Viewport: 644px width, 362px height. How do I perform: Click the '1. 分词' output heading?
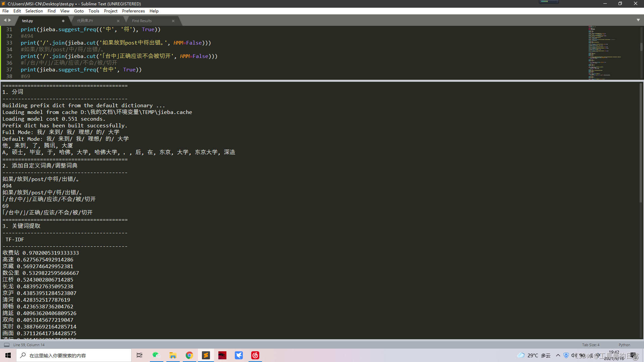(x=13, y=92)
